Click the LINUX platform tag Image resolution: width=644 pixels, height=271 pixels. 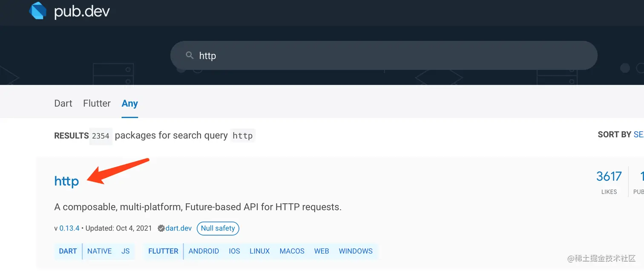[x=260, y=251]
